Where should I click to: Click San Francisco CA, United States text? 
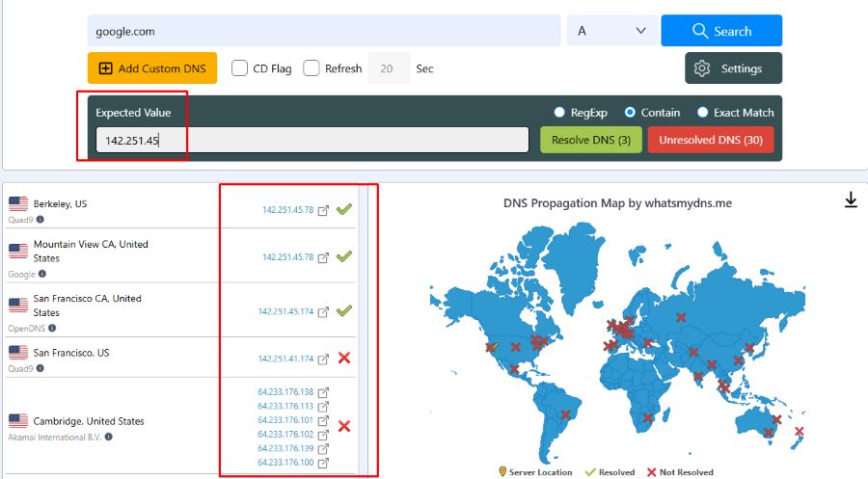[x=88, y=306]
